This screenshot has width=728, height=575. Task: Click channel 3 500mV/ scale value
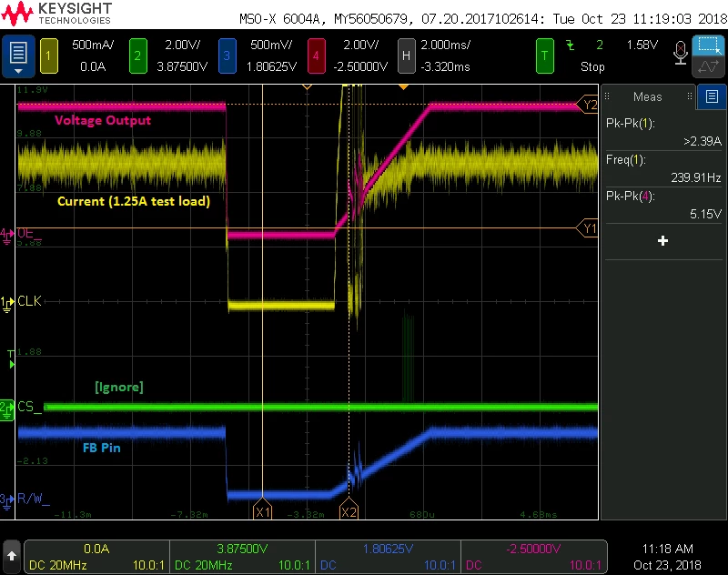(271, 45)
